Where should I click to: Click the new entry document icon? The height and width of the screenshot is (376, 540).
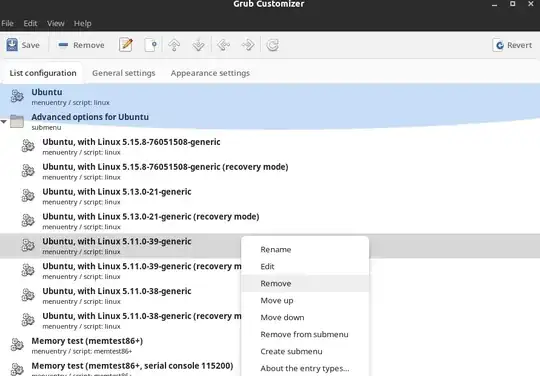click(x=151, y=45)
